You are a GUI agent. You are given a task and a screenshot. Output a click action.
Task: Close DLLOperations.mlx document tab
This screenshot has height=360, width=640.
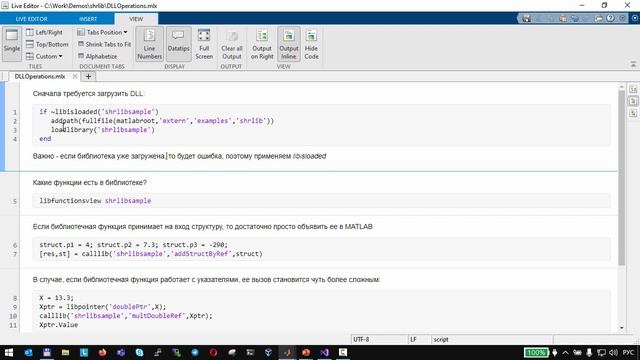(75, 76)
